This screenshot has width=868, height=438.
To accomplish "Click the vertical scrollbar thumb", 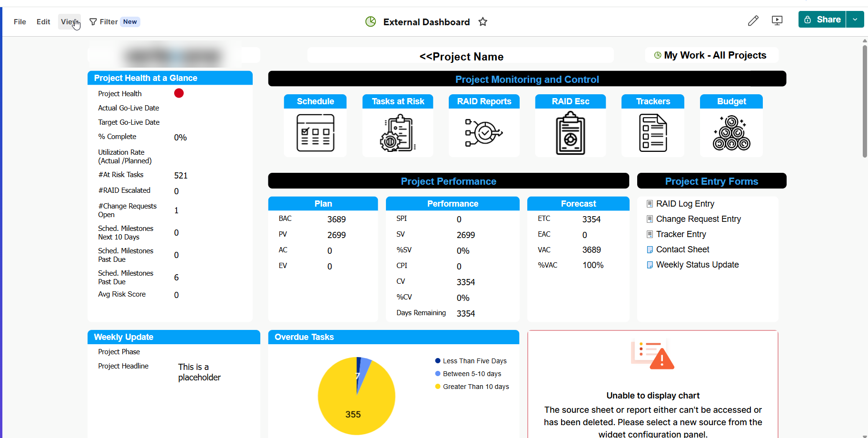I will pyautogui.click(x=865, y=101).
